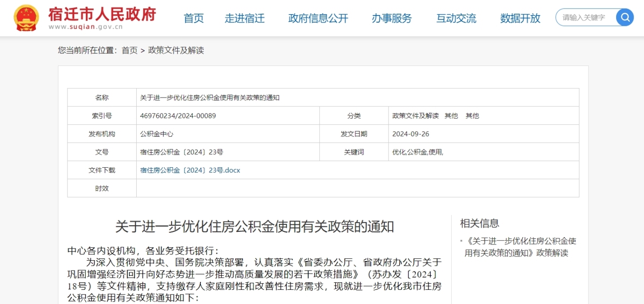
Task: Click the 发布机构 label cell
Action: pyautogui.click(x=102, y=134)
